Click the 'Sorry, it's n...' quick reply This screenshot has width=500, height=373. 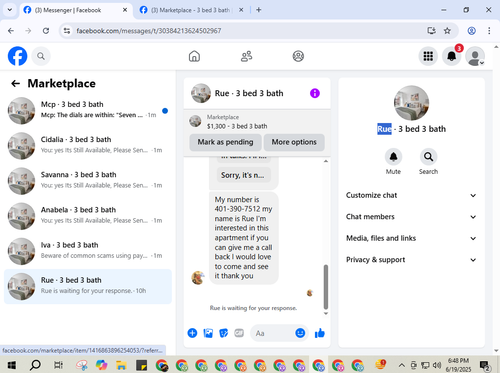click(243, 175)
